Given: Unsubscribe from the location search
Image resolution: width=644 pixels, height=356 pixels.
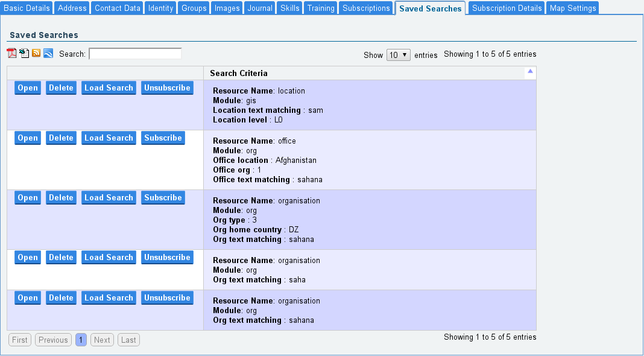Looking at the screenshot, I should pos(167,88).
